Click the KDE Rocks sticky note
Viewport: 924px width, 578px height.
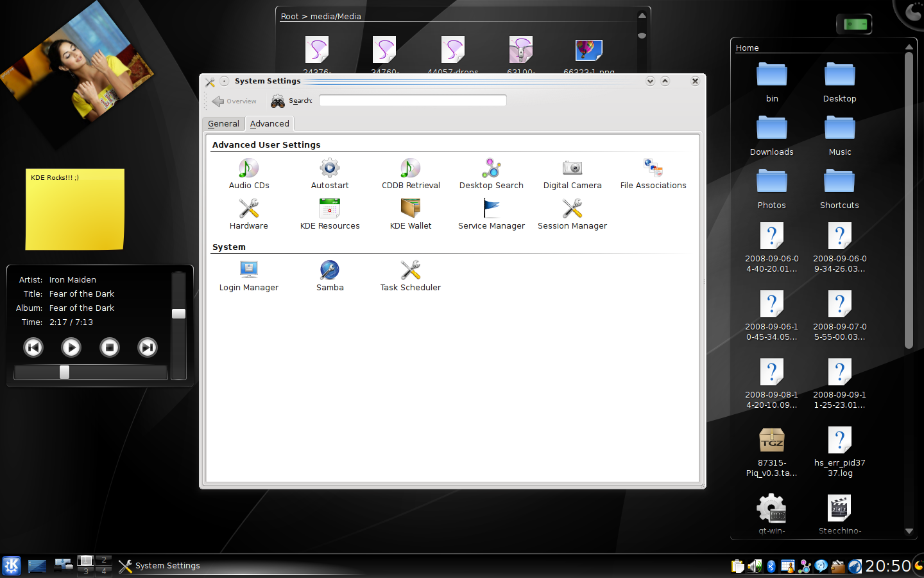click(74, 209)
